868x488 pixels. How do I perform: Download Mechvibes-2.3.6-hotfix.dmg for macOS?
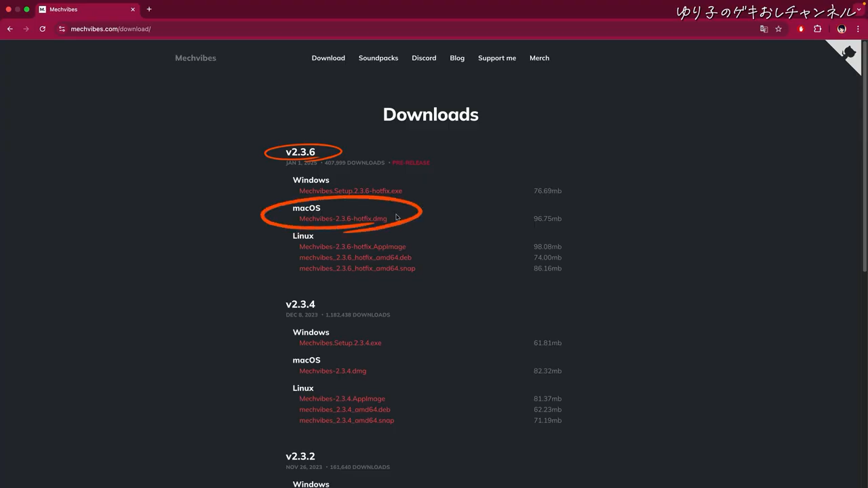point(342,219)
